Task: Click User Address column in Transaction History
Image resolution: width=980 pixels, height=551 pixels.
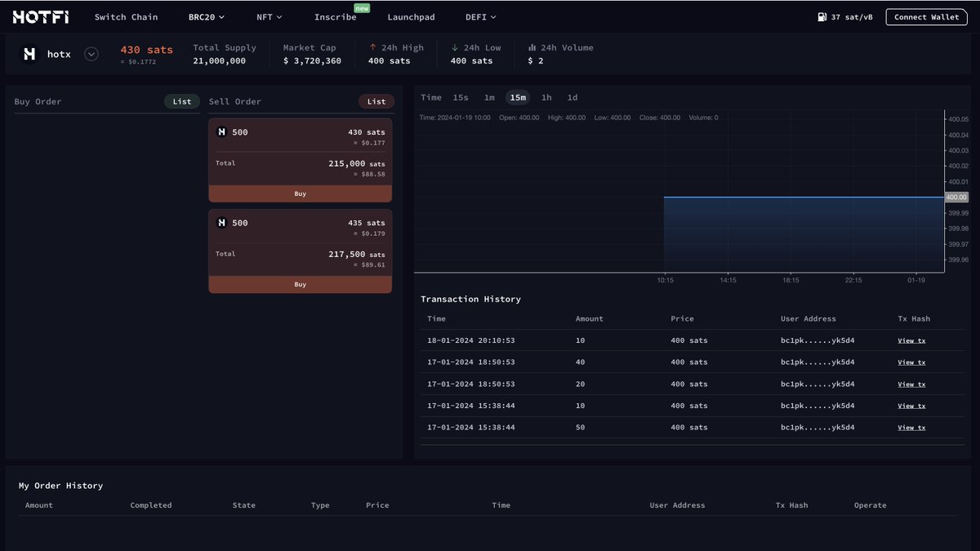Action: [808, 319]
